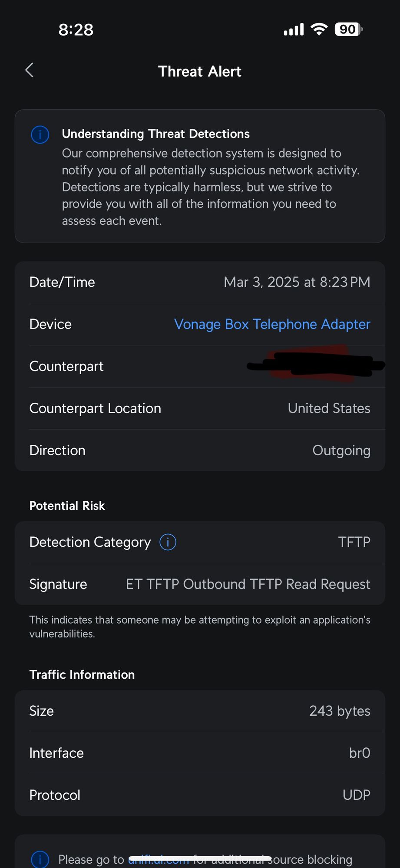The height and width of the screenshot is (868, 400).
Task: Tap the Direction Outgoing value
Action: [x=341, y=450]
